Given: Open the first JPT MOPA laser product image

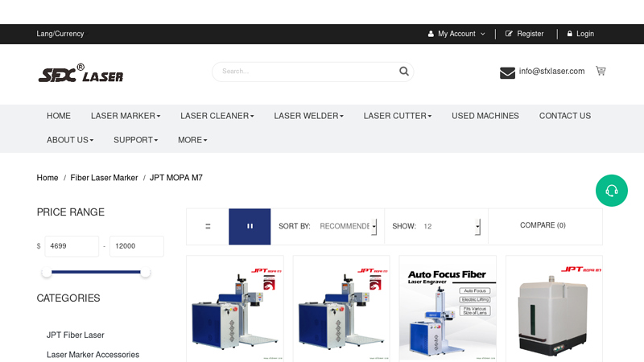Looking at the screenshot, I should (x=235, y=309).
